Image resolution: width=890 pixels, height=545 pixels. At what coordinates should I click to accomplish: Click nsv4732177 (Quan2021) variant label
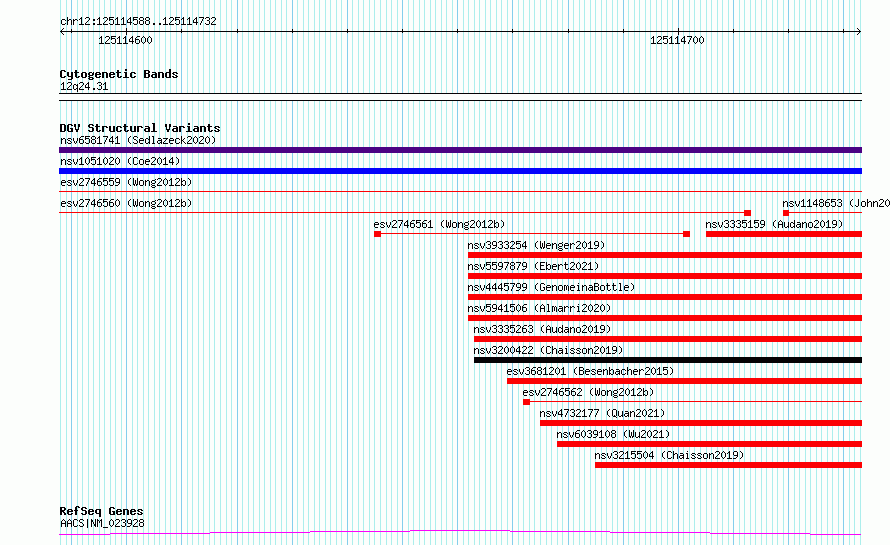point(602,413)
